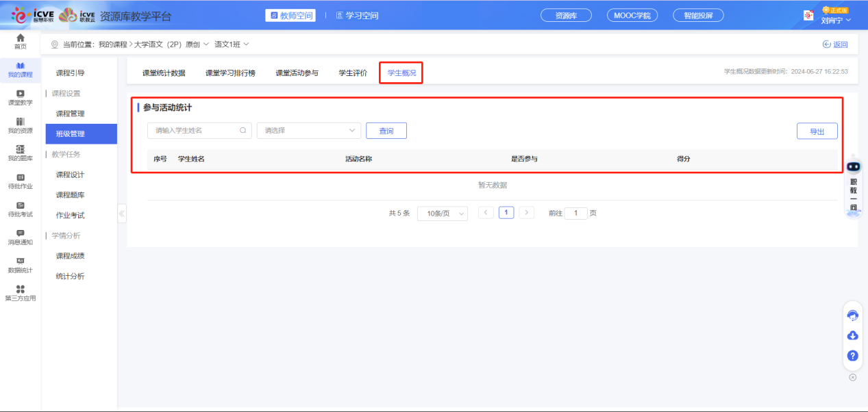Click 返回 link to go back

click(835, 44)
